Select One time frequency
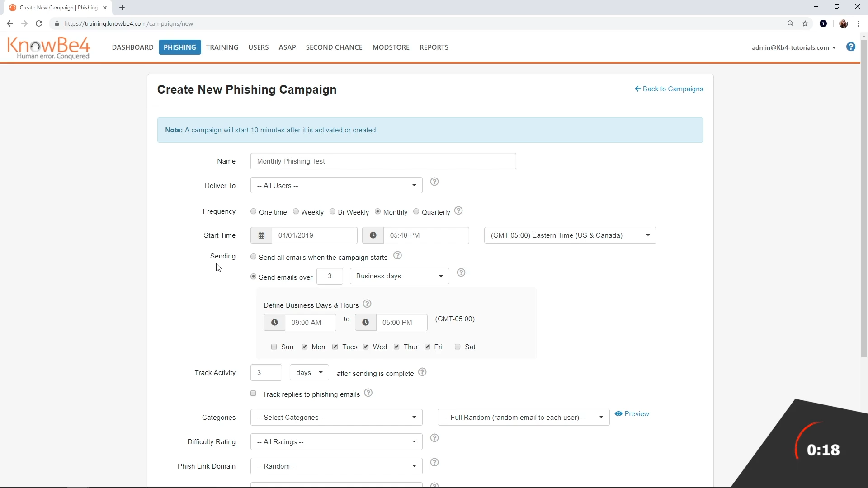 [x=254, y=211]
